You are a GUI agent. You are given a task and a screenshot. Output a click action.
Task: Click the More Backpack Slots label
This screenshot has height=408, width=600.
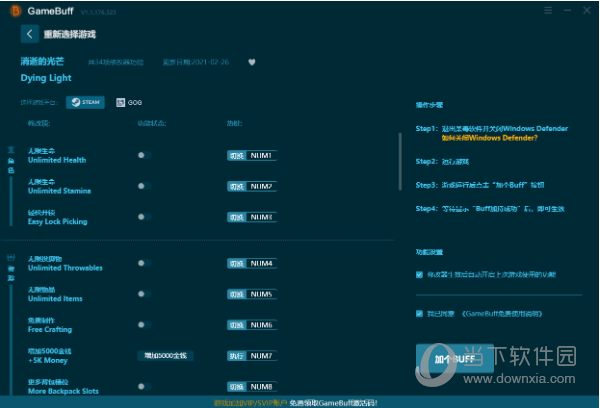click(x=63, y=391)
